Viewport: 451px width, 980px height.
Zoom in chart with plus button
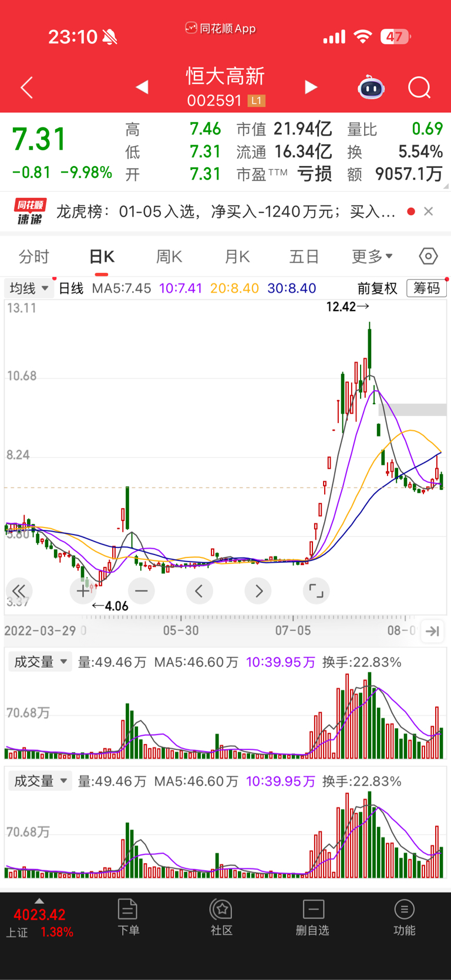83,591
